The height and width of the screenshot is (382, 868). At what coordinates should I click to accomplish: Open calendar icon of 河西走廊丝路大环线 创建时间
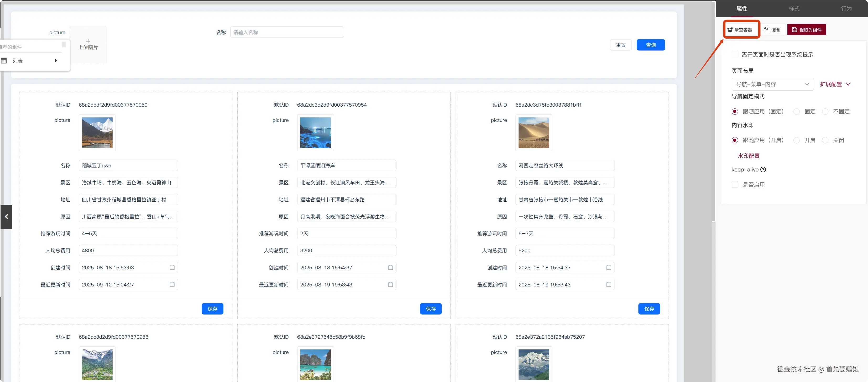(609, 268)
